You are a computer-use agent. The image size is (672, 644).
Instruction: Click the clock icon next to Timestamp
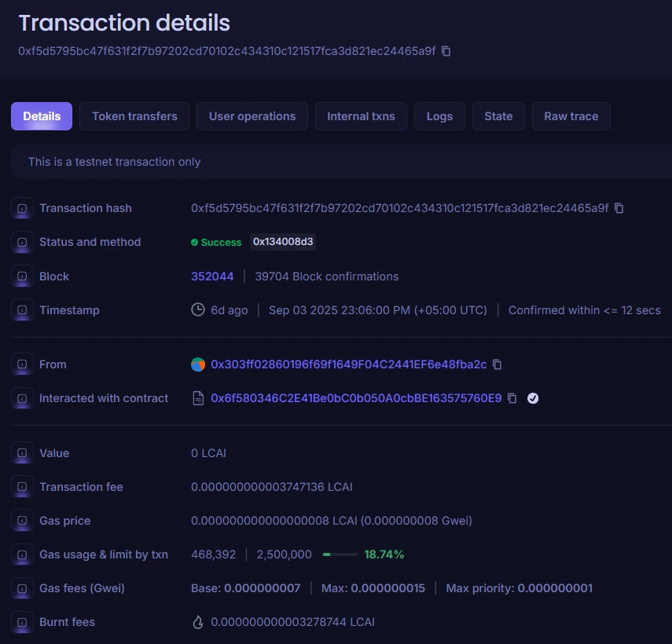coord(198,309)
